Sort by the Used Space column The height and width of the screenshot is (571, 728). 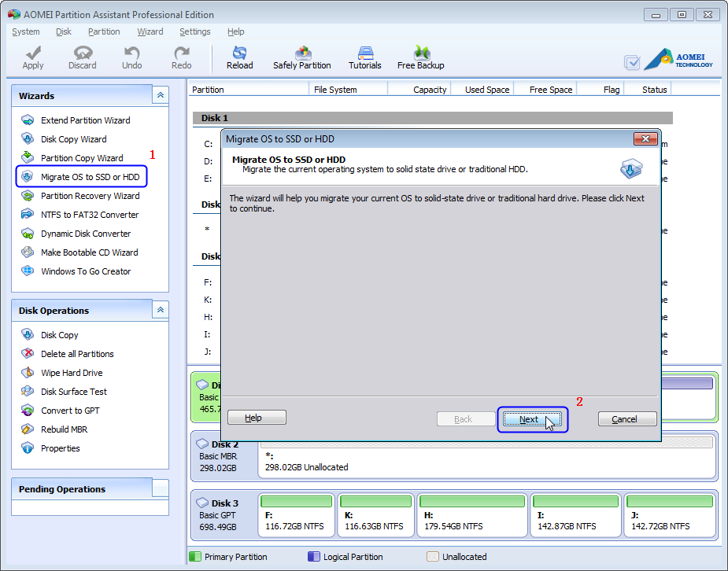coord(482,90)
